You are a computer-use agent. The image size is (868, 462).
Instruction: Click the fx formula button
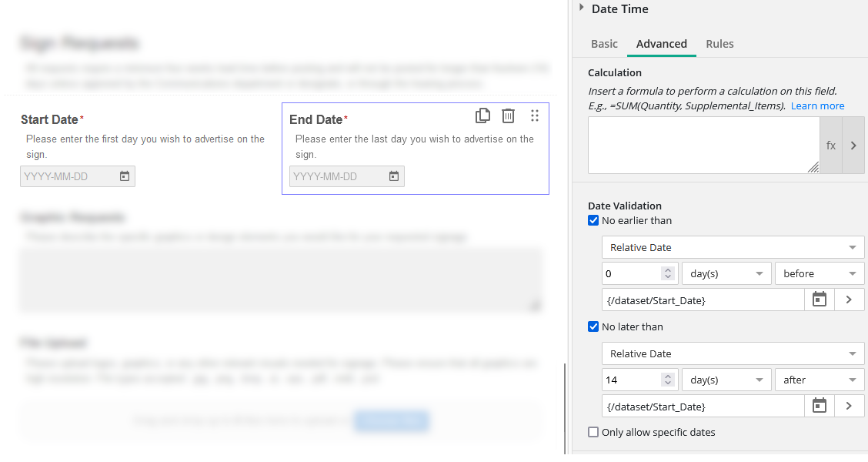pyautogui.click(x=831, y=146)
